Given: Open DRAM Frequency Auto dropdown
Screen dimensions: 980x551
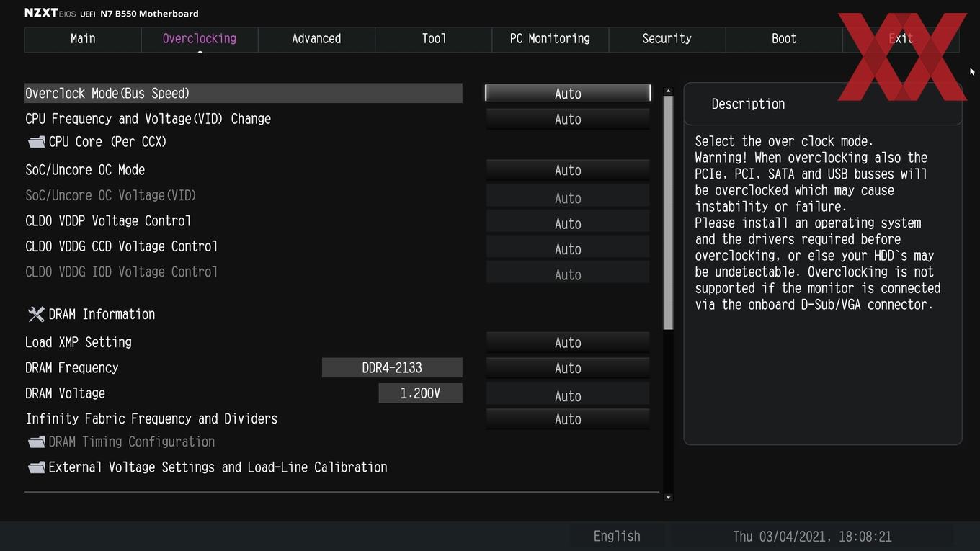Looking at the screenshot, I should (x=568, y=368).
